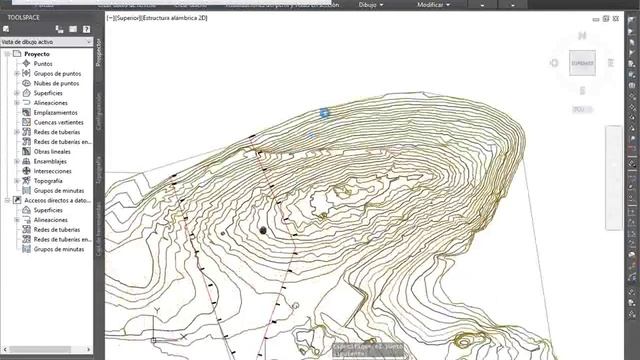Open the SCU coordinate system dropdown
Screen dimensions: 640x360
click(x=582, y=109)
